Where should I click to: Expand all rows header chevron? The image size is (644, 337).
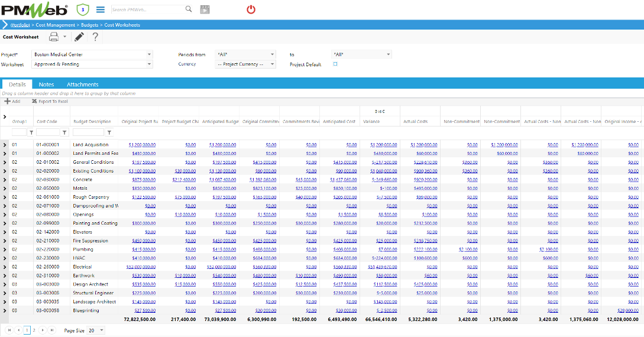point(5,117)
